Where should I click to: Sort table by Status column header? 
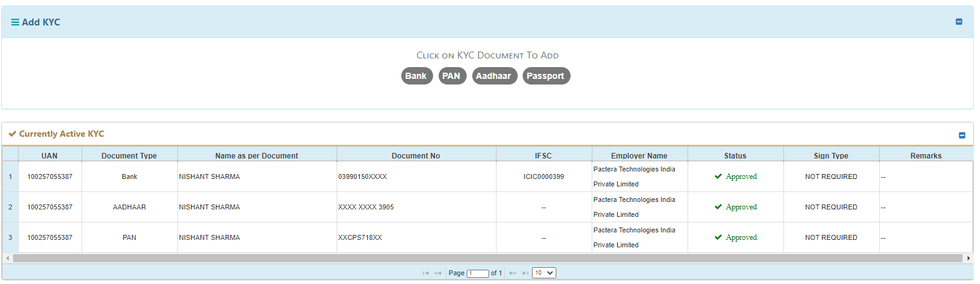coord(735,155)
